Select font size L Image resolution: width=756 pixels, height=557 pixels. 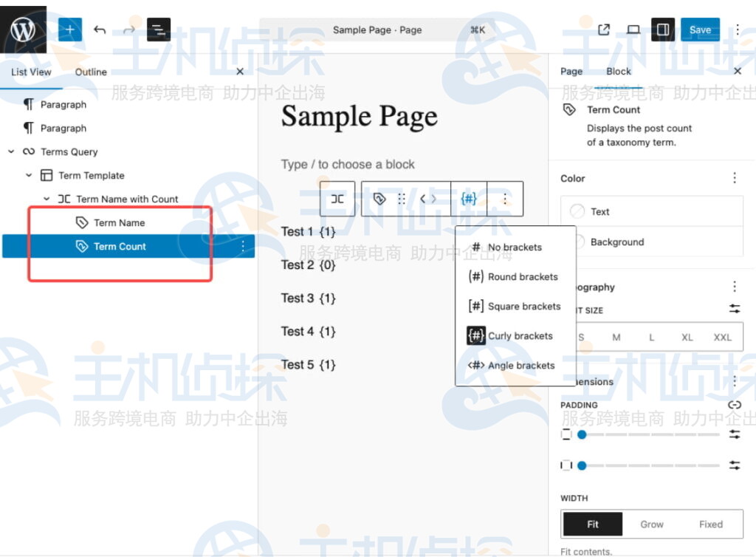point(651,337)
